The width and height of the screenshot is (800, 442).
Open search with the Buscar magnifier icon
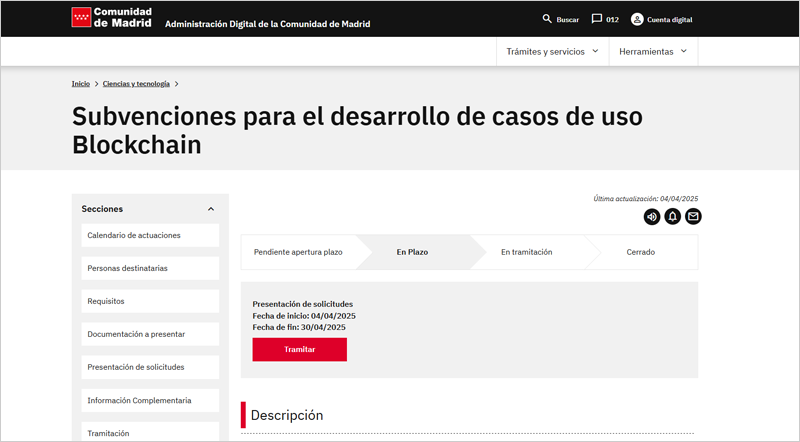547,19
